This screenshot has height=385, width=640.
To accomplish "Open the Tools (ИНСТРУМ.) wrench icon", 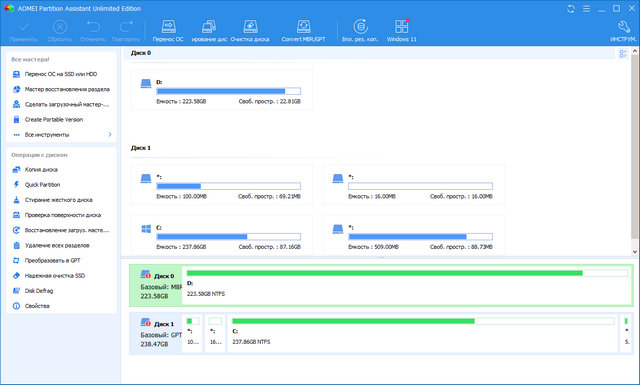I will point(623,31).
